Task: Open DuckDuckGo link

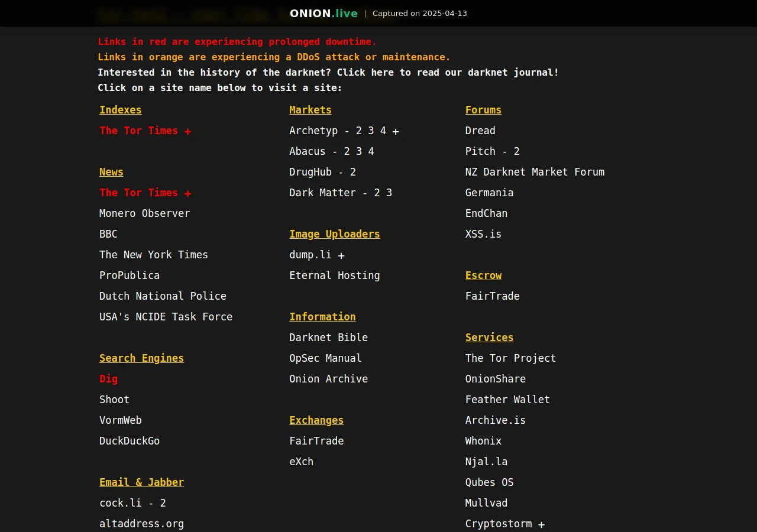Action: (x=130, y=441)
